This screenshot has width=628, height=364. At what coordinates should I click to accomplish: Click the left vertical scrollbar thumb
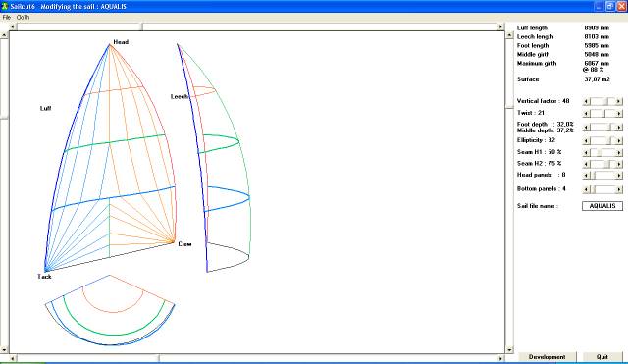pos(4,118)
